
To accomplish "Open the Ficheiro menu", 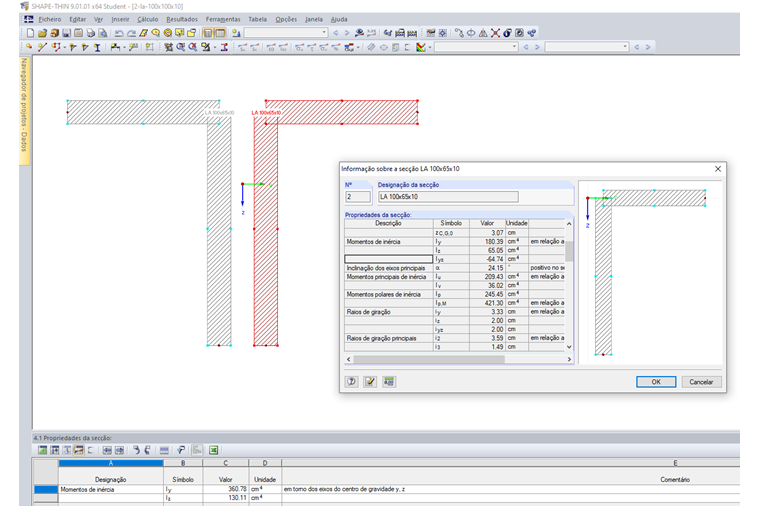I will (x=50, y=19).
